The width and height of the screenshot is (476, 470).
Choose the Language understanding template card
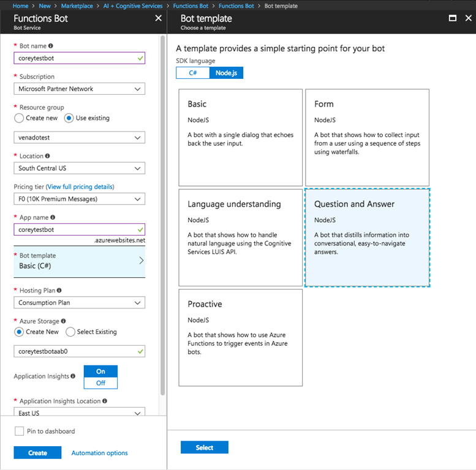pos(240,237)
